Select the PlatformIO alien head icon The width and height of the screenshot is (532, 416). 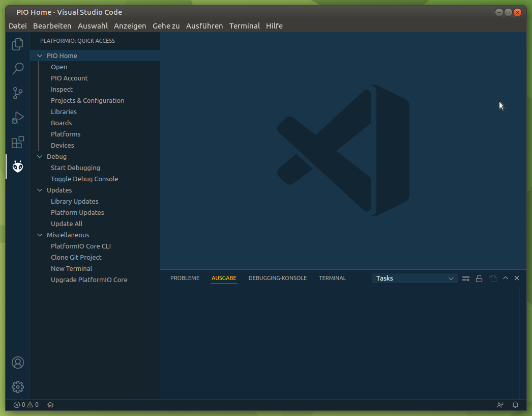pos(18,167)
